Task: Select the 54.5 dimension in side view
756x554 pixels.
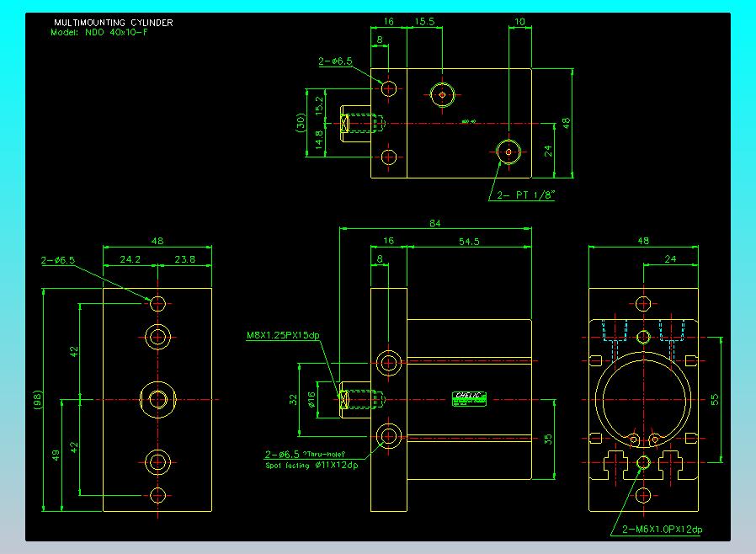Action: click(x=468, y=242)
